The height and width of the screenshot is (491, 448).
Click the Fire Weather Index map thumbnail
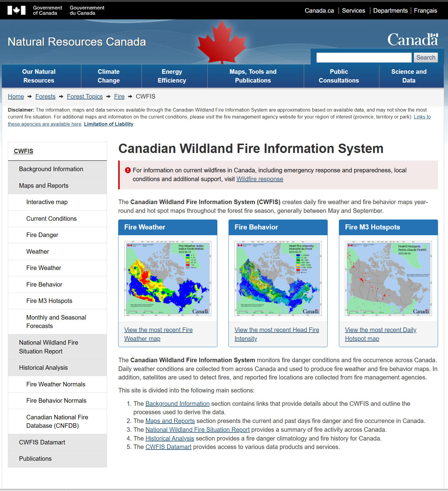168,278
